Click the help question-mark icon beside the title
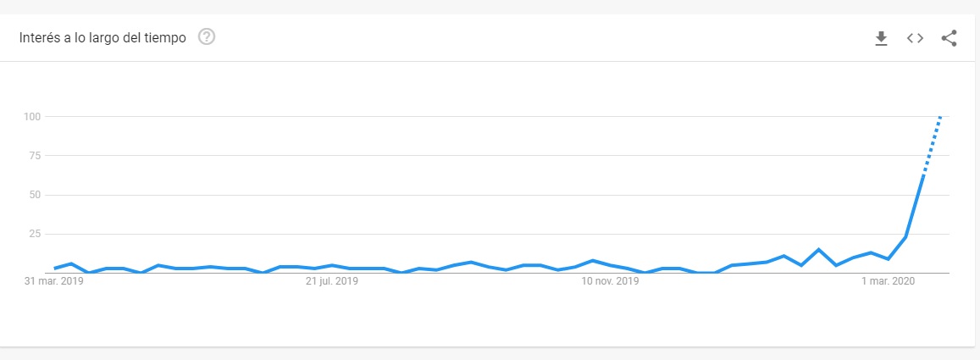Screen dimensions: 980x360 (x=206, y=37)
